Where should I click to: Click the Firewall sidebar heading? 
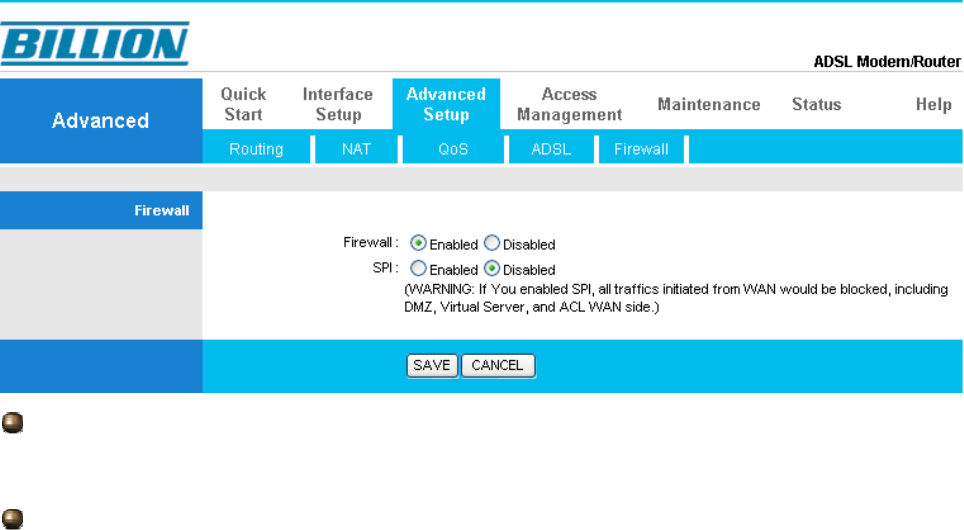[x=162, y=210]
